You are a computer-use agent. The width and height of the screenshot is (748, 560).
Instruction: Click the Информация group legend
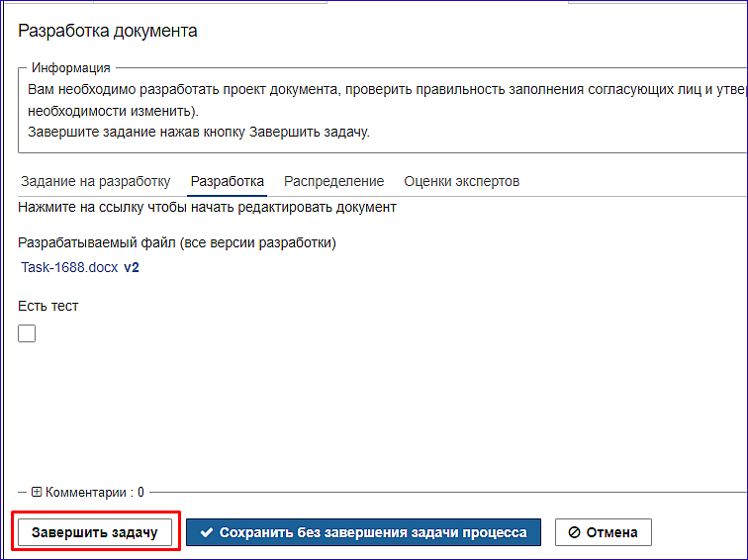70,68
